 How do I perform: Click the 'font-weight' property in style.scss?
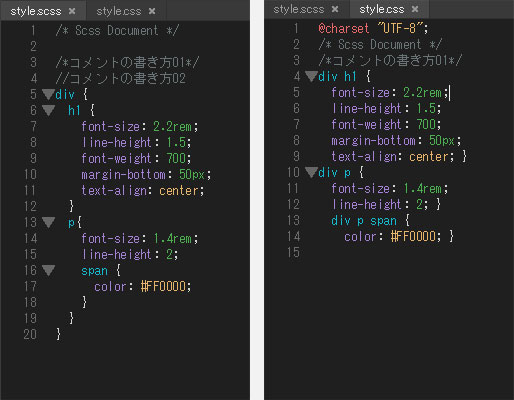116,159
